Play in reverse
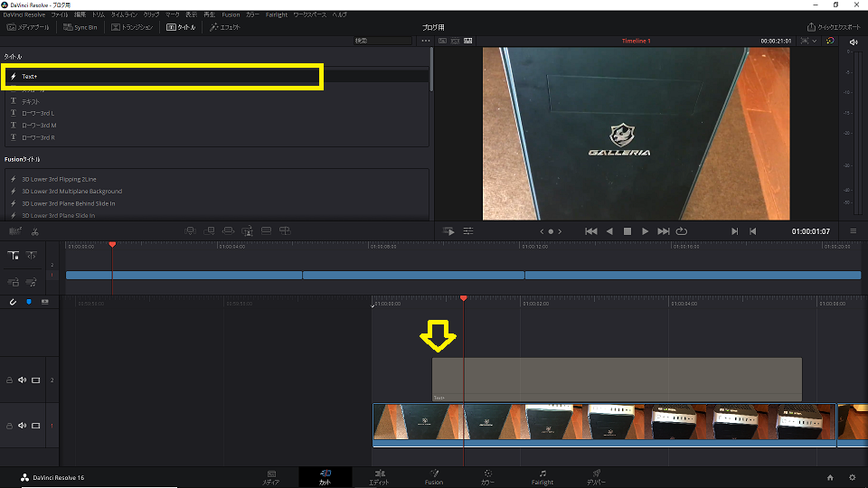868x488 pixels. click(609, 231)
